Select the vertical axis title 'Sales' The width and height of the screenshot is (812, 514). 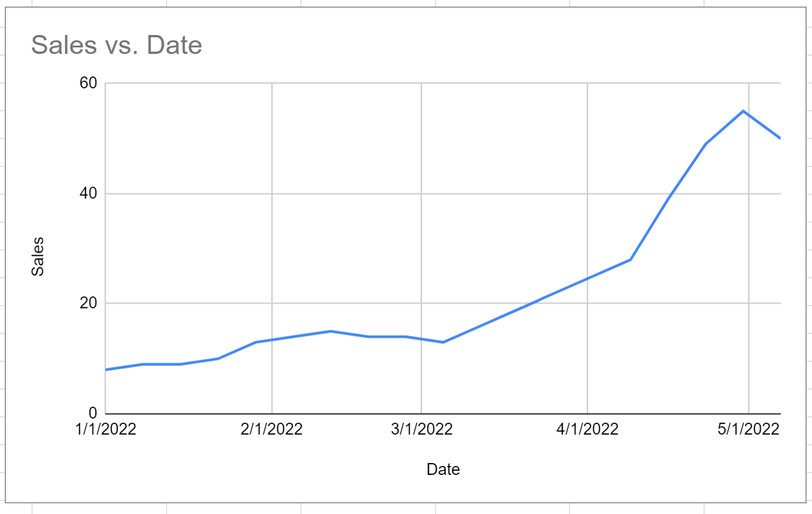pyautogui.click(x=38, y=256)
